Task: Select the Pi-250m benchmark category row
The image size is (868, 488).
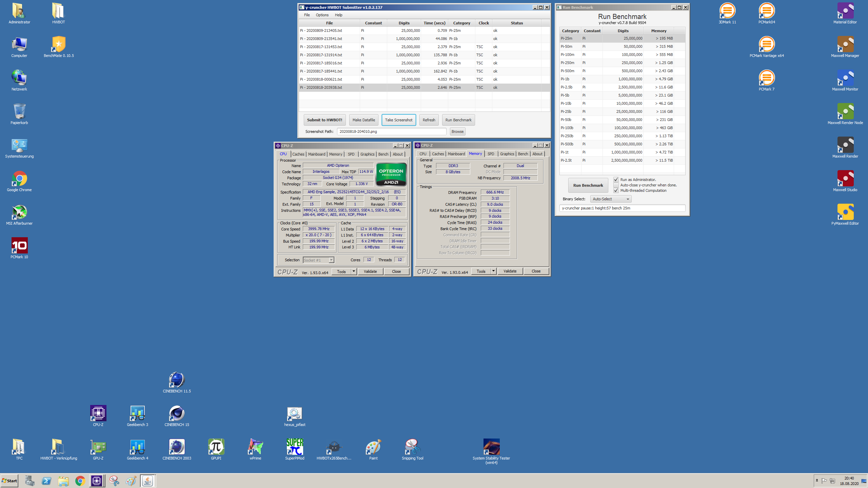Action: tap(622, 63)
